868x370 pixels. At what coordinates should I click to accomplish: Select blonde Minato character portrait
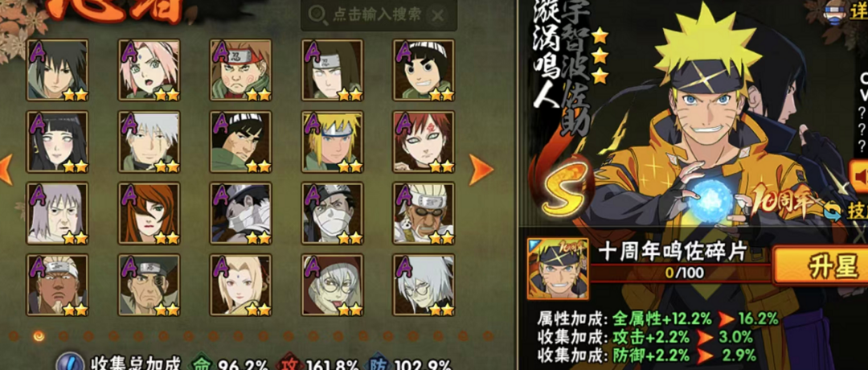pos(332,142)
